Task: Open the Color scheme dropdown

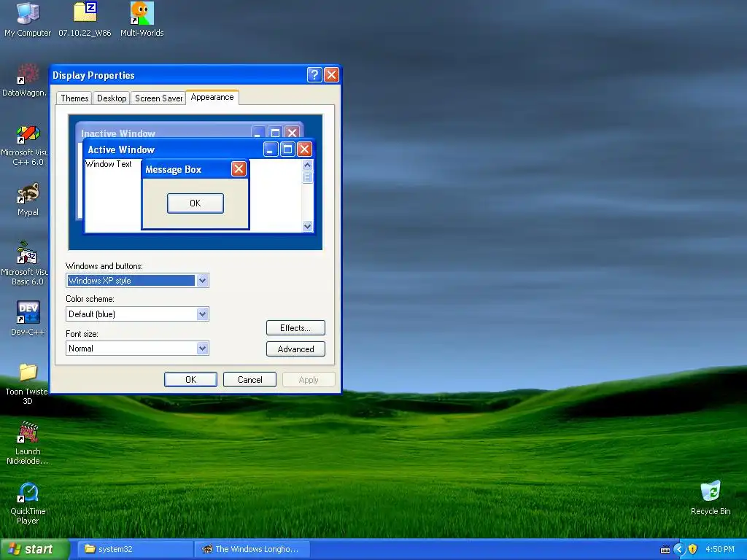Action: (x=202, y=314)
